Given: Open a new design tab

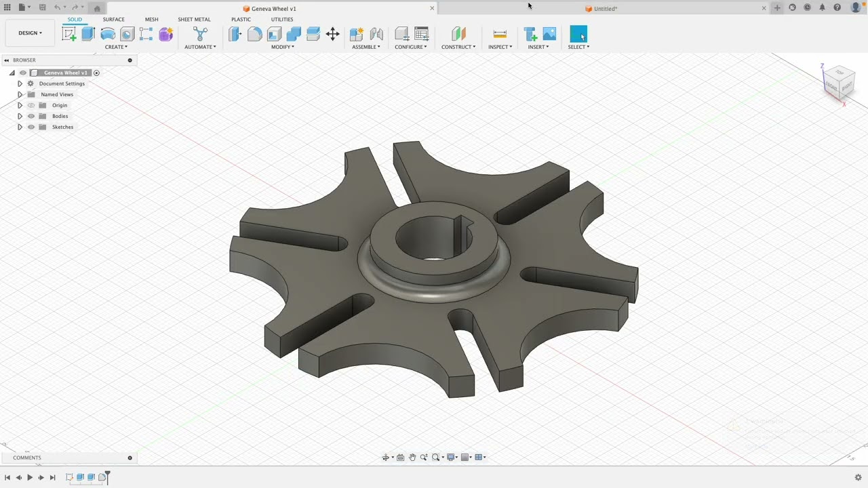Looking at the screenshot, I should 777,8.
